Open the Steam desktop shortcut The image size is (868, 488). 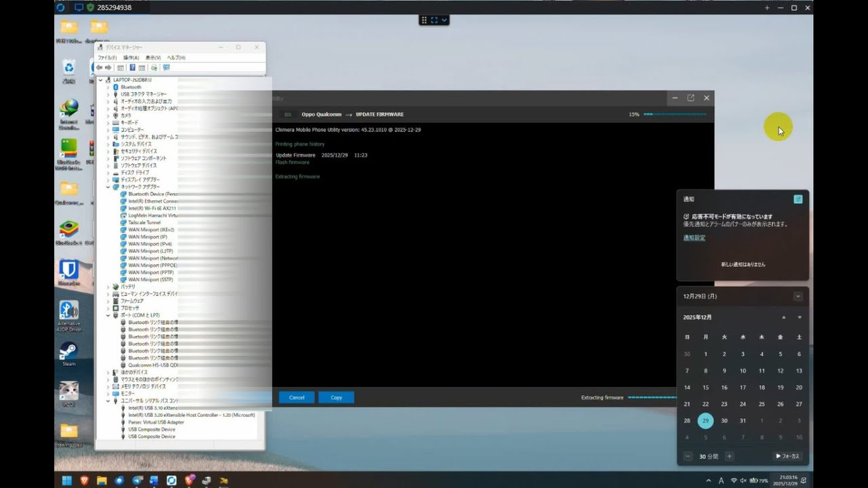pyautogui.click(x=68, y=354)
